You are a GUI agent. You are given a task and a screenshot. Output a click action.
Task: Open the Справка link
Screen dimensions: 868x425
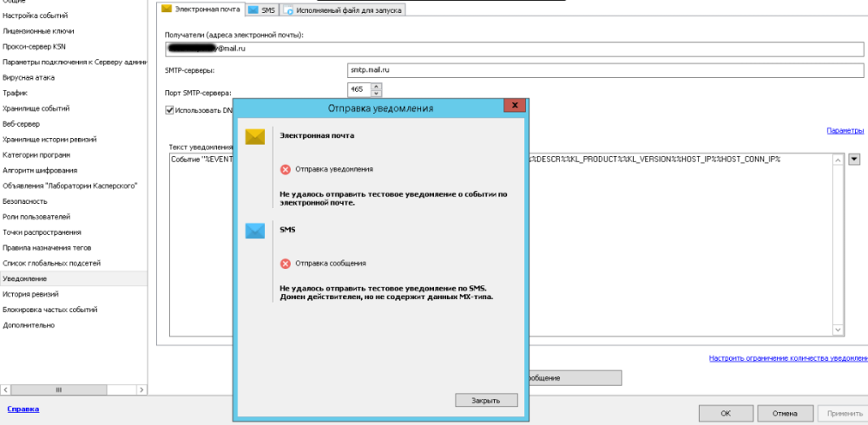point(23,409)
